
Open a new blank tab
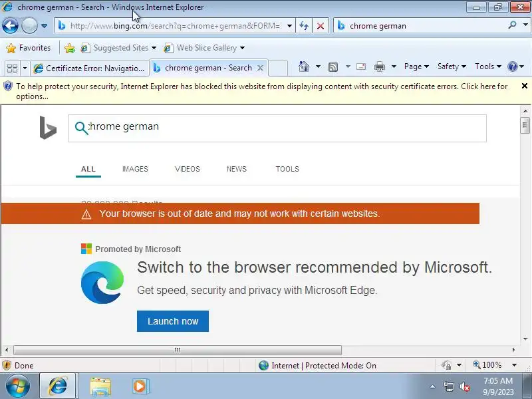click(x=278, y=68)
